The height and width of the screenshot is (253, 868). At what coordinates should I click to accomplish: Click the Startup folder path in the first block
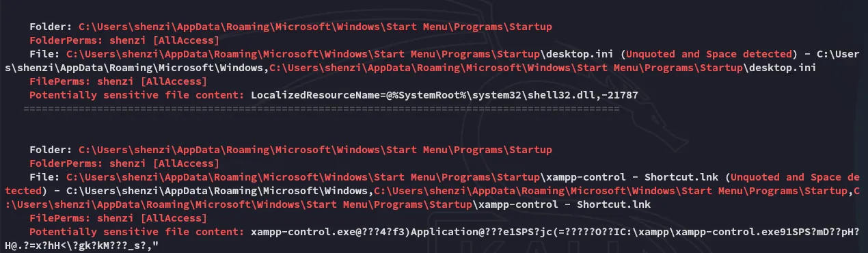coord(315,27)
